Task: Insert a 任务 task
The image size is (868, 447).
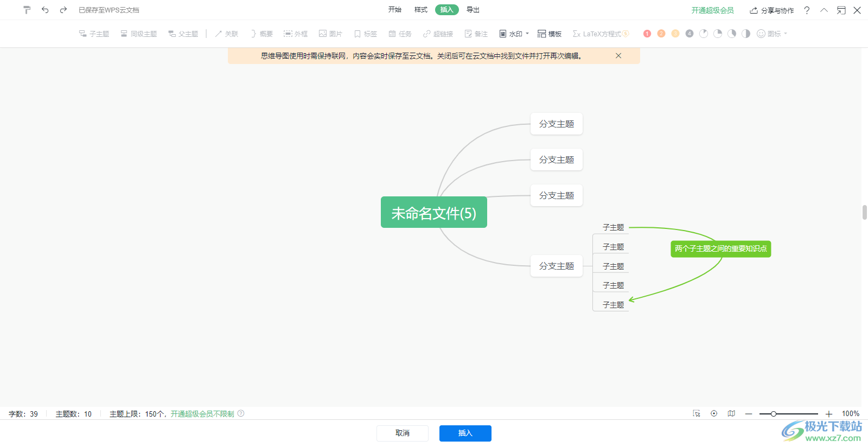Action: [x=400, y=34]
